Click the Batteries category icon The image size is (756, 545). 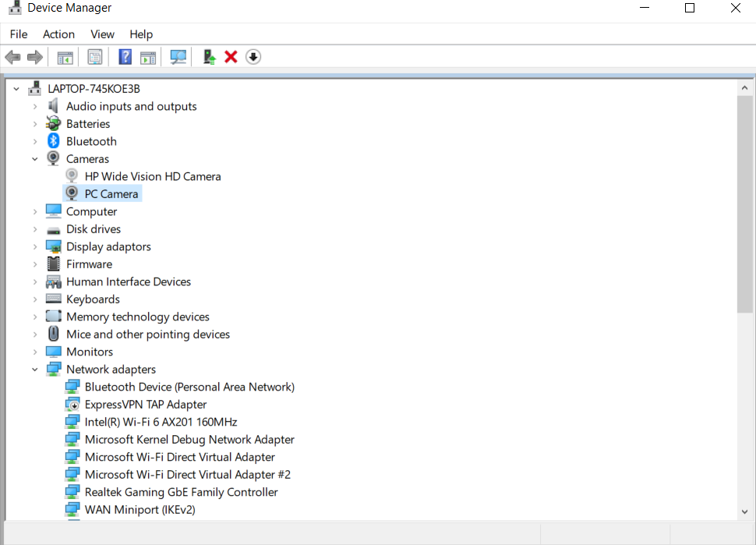click(x=53, y=123)
